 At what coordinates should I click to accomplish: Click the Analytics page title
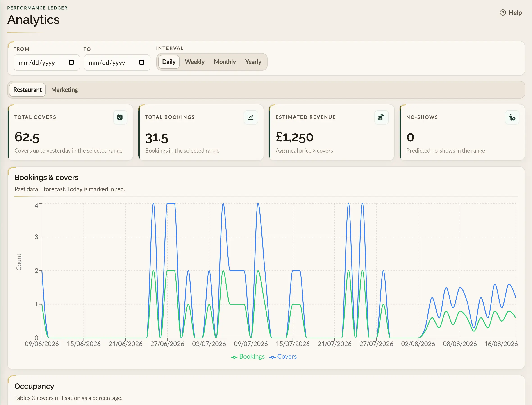33,20
